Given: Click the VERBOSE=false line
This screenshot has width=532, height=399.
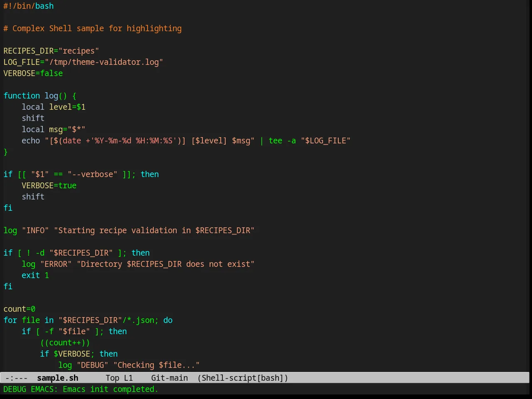Looking at the screenshot, I should pos(33,73).
